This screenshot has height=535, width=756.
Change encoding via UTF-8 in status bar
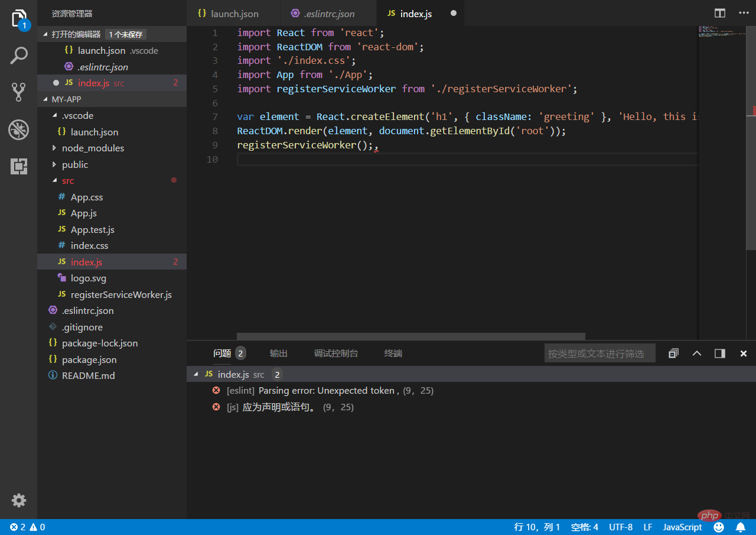coord(621,527)
